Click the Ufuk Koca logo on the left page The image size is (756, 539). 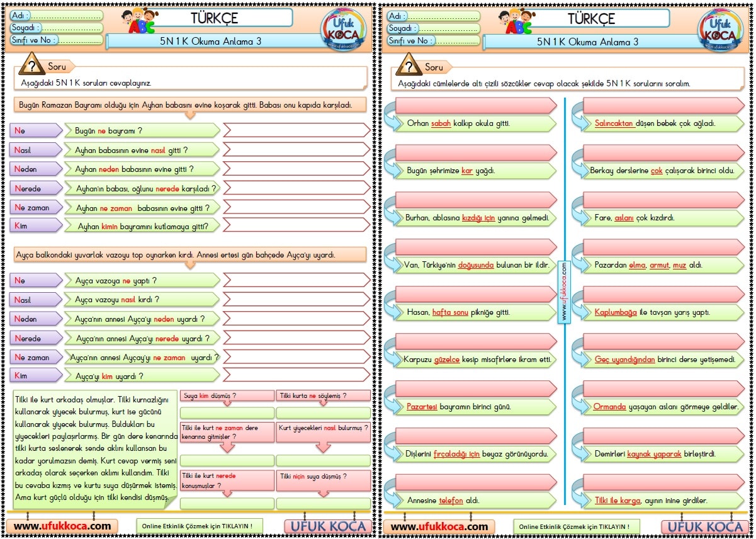344,29
